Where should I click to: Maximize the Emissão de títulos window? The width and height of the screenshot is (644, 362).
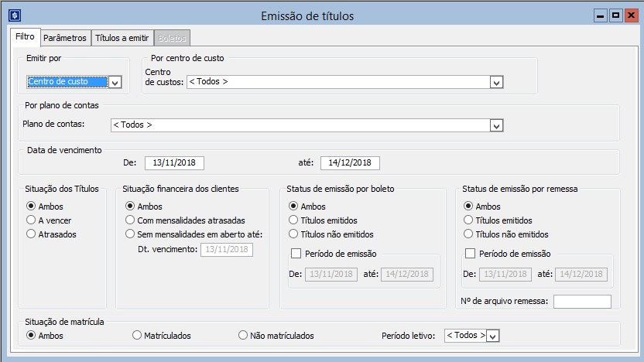pos(615,15)
